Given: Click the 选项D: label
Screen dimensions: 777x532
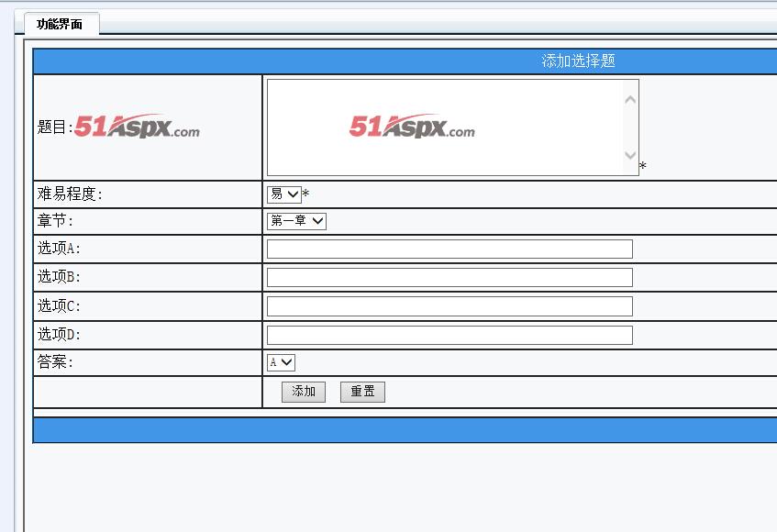Looking at the screenshot, I should 59,335.
